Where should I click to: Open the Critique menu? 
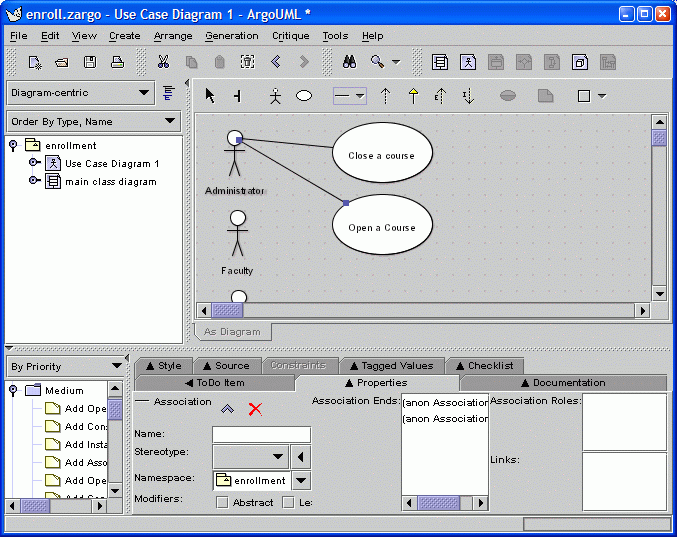(291, 36)
